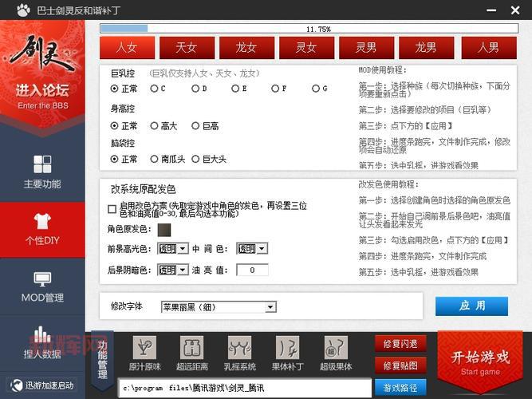Screen dimensions: 532x399
Task: Click the 剑灵 calligraphy logo
Action: pos(41,53)
